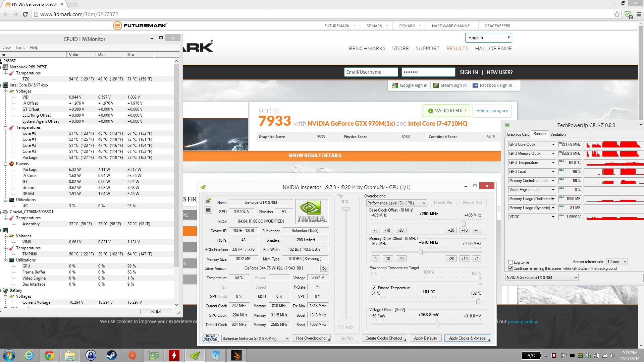The width and height of the screenshot is (644, 362).
Task: Open the Performance Level dropdown
Action: point(396,203)
